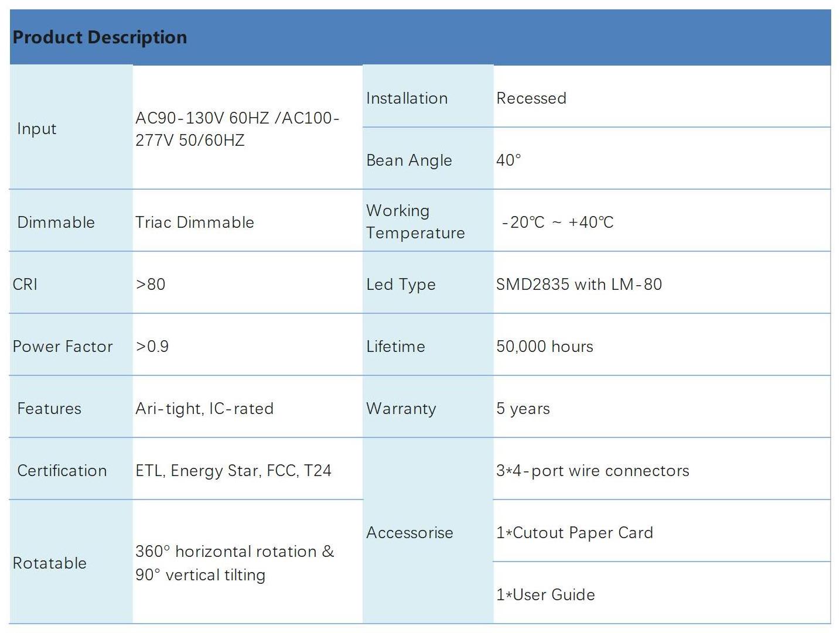Click the 'Ari-tight, IC-rated' value
Viewport: 840px width, 633px height.
tap(204, 409)
